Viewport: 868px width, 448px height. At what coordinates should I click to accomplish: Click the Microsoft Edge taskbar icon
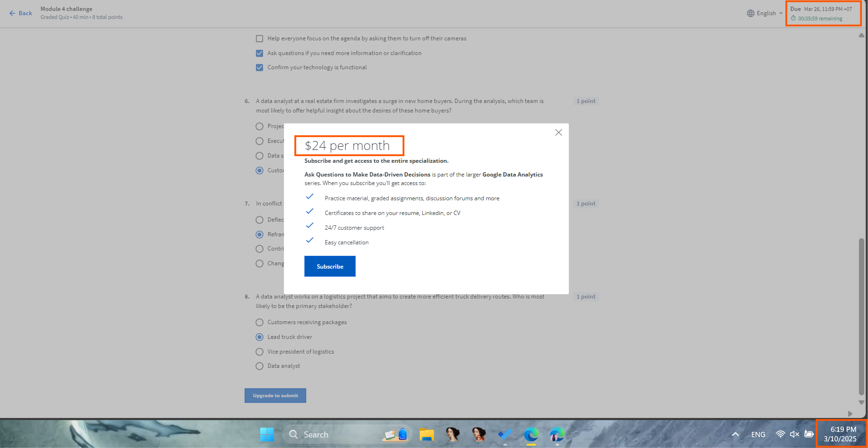pyautogui.click(x=531, y=434)
